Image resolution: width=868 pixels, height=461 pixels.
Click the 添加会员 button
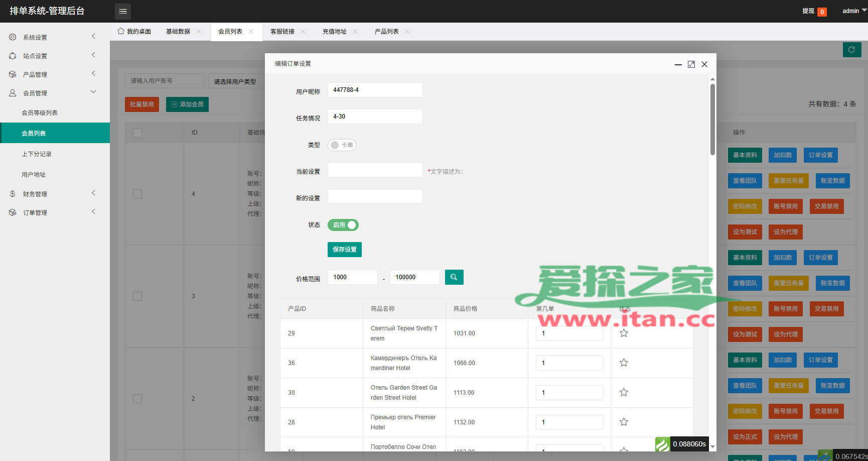(x=187, y=104)
